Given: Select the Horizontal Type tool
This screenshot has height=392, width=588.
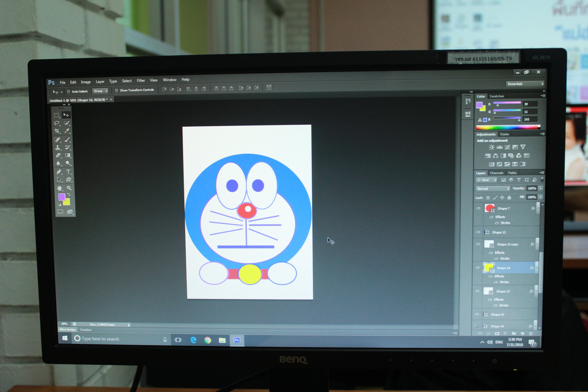Looking at the screenshot, I should click(68, 171).
